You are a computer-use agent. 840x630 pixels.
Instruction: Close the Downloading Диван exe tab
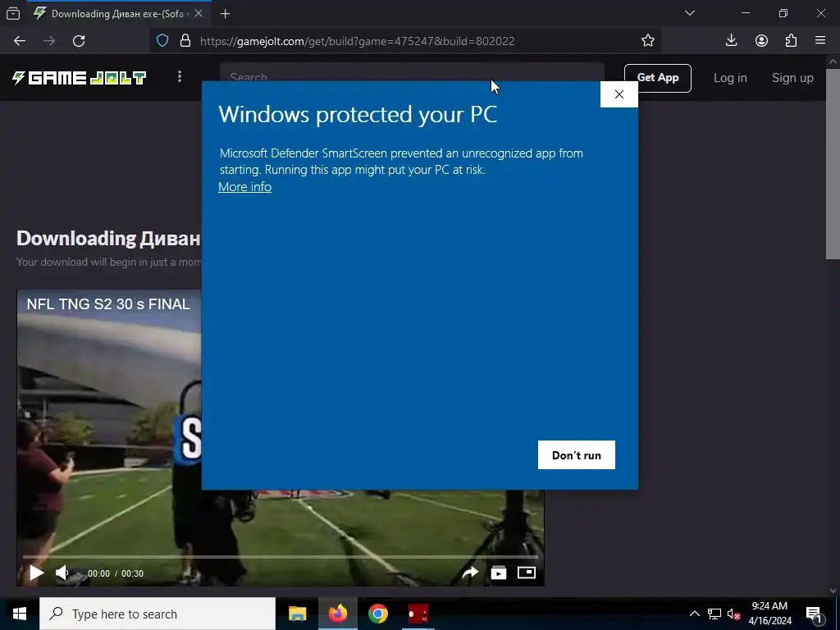click(x=199, y=13)
